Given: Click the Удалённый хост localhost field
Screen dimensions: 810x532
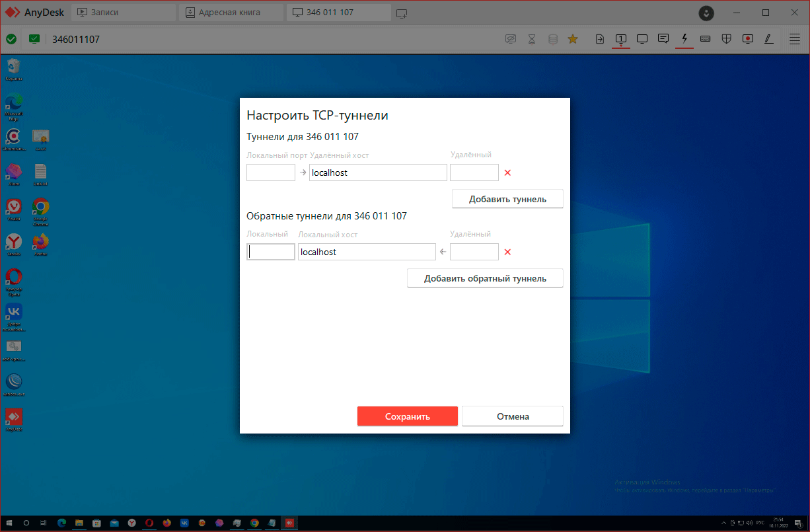Looking at the screenshot, I should click(x=378, y=172).
